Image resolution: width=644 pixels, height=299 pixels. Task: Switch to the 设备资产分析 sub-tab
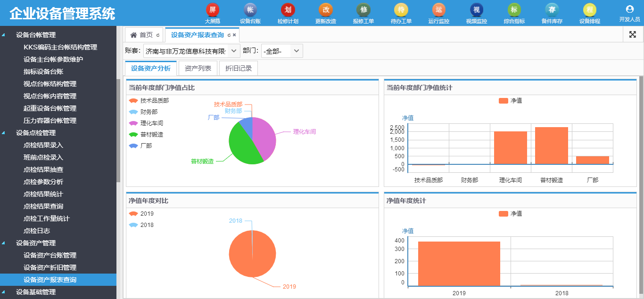(x=151, y=68)
